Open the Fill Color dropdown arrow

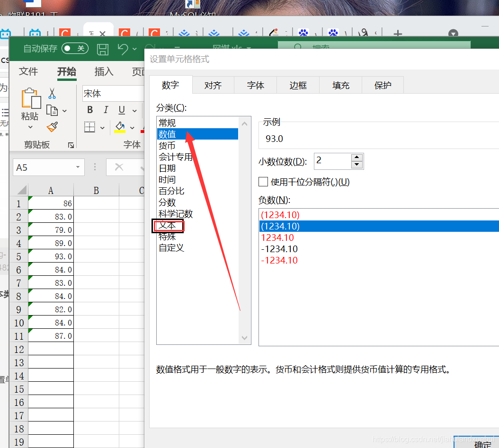(x=133, y=128)
